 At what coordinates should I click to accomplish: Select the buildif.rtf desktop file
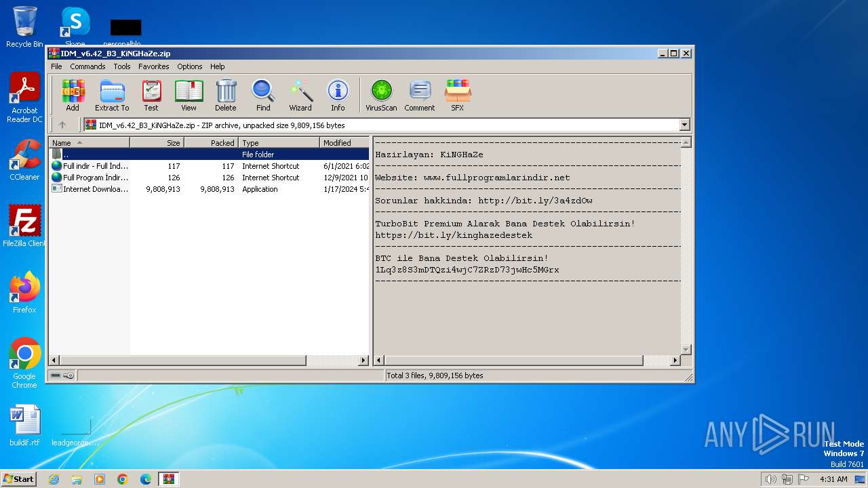[24, 426]
